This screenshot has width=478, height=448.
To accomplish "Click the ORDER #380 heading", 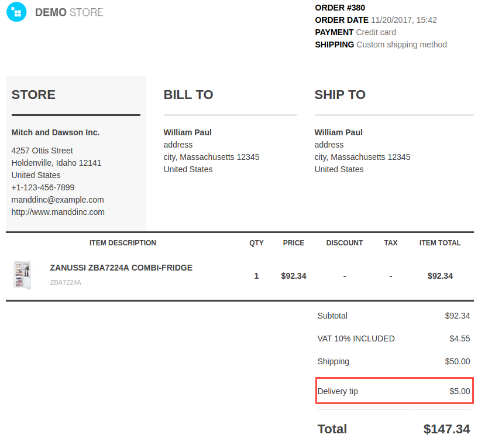I will (x=340, y=8).
